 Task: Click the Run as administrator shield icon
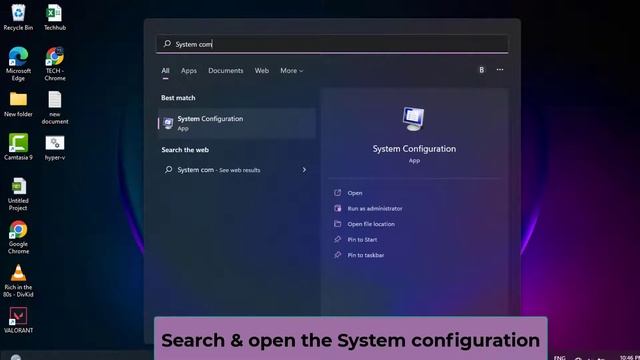338,208
